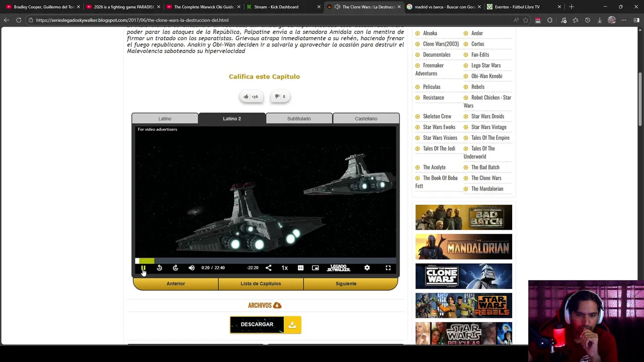Like this episode with the thumbs up
The width and height of the screenshot is (644, 362).
click(251, 97)
